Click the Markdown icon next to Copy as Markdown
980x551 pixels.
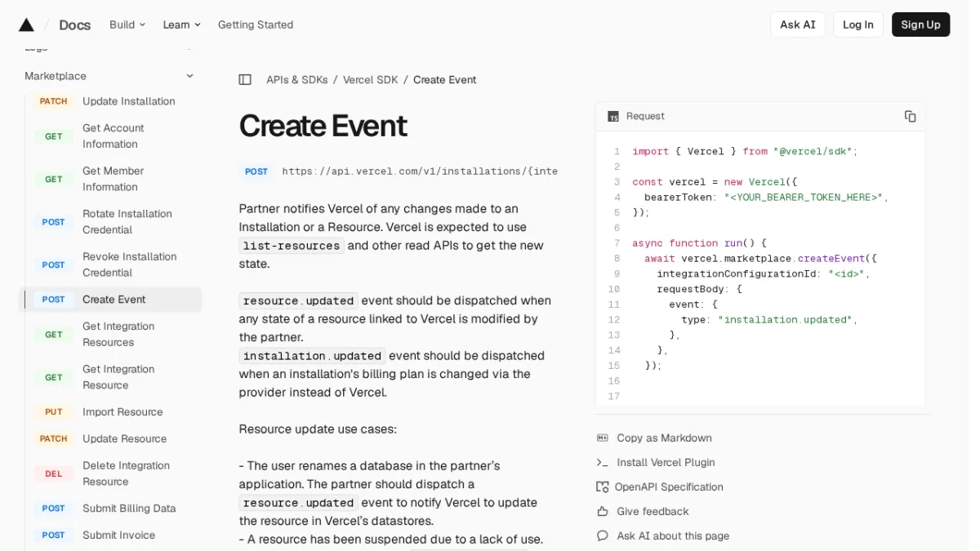[x=603, y=438]
